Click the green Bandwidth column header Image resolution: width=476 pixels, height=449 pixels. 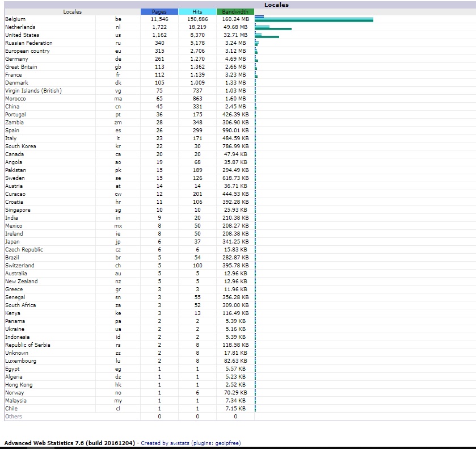tap(235, 11)
